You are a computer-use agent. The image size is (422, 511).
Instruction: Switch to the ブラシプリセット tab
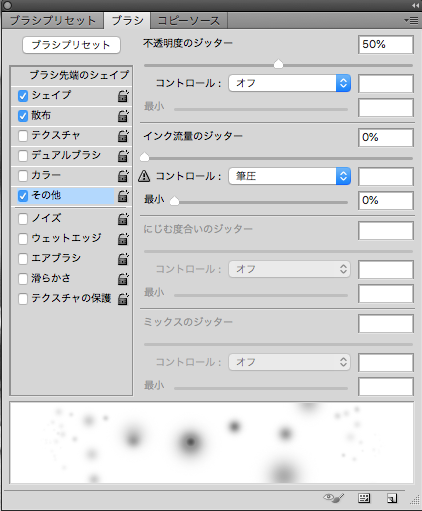53,21
